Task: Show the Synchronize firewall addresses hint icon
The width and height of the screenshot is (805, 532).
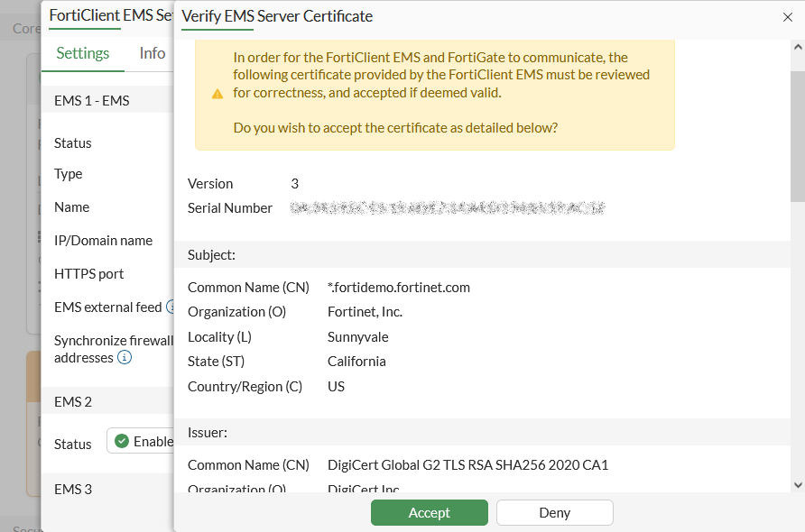Action: click(125, 357)
